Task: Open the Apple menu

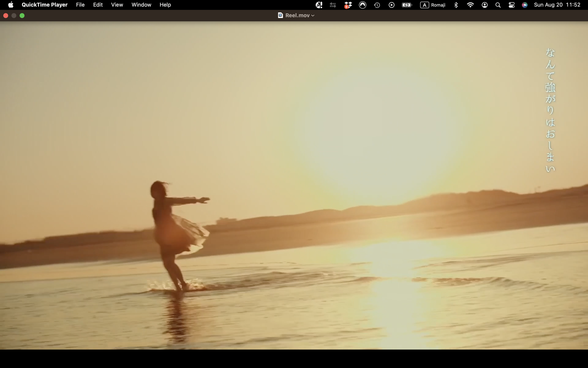Action: [x=11, y=5]
